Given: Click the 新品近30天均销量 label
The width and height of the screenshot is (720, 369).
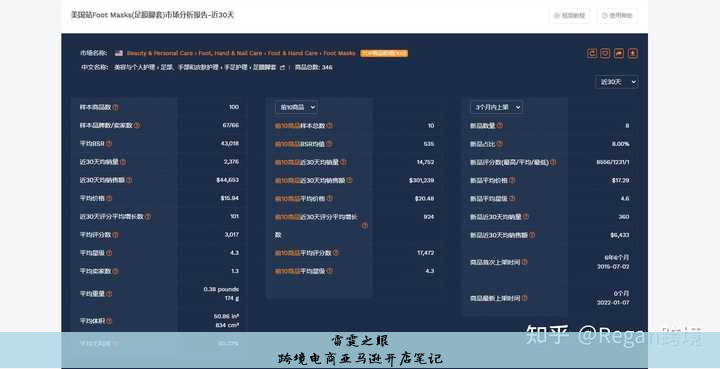Looking at the screenshot, I should 496,217.
